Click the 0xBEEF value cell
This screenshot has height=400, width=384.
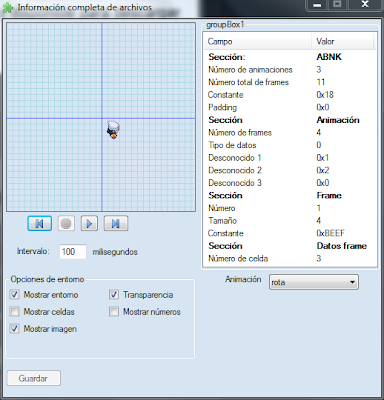(330, 233)
